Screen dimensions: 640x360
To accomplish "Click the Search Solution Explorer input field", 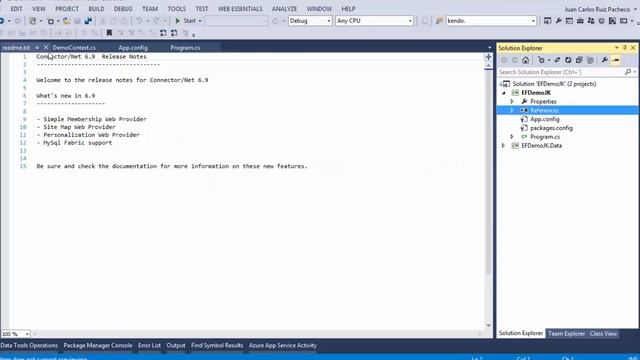I will pyautogui.click(x=561, y=72).
